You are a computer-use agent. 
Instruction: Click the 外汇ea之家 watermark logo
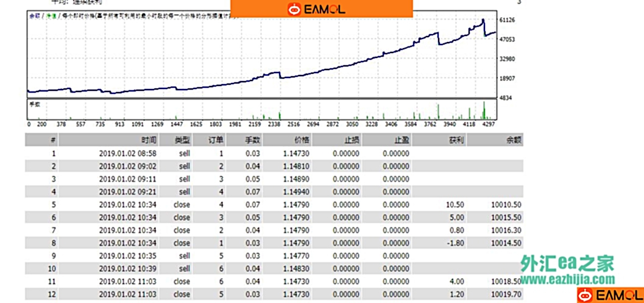point(567,264)
